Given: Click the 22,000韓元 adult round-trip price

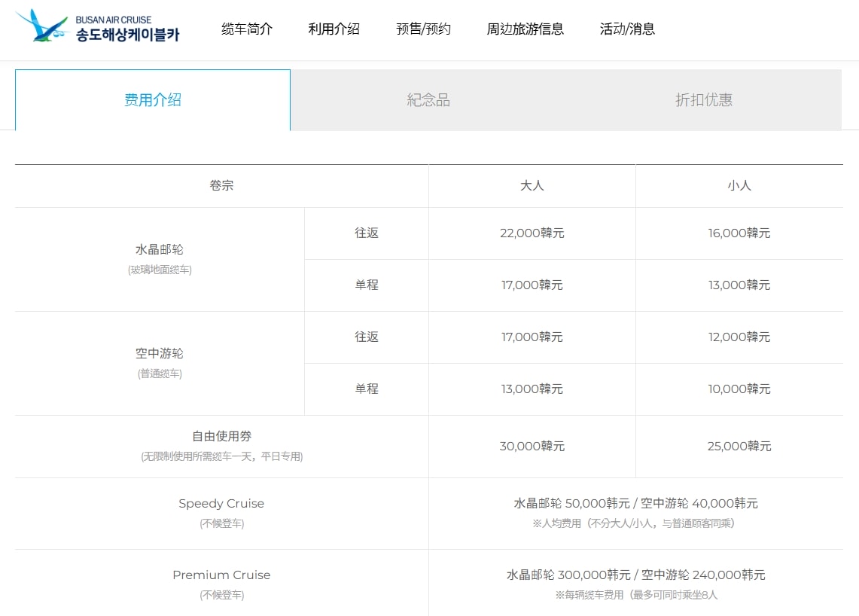Looking at the screenshot, I should coord(532,233).
